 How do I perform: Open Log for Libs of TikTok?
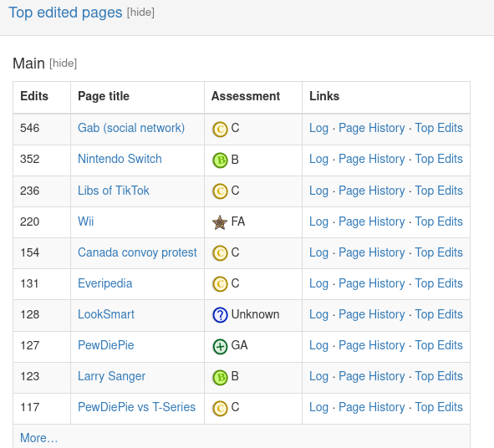click(318, 191)
